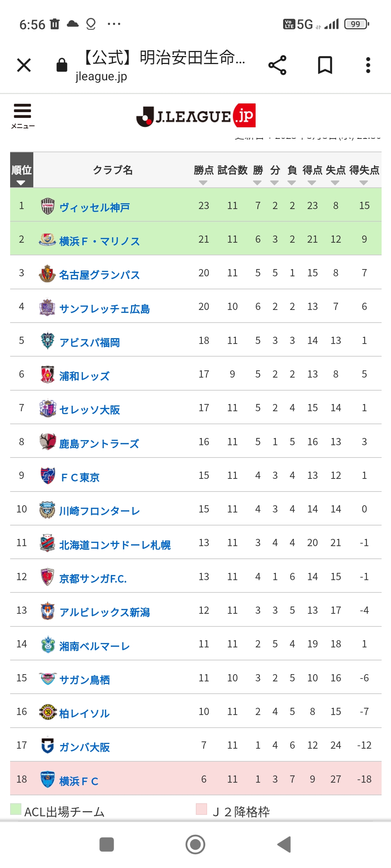The image size is (391, 868).
Task: Sort table by 得失点 arrow
Action: coord(363,183)
